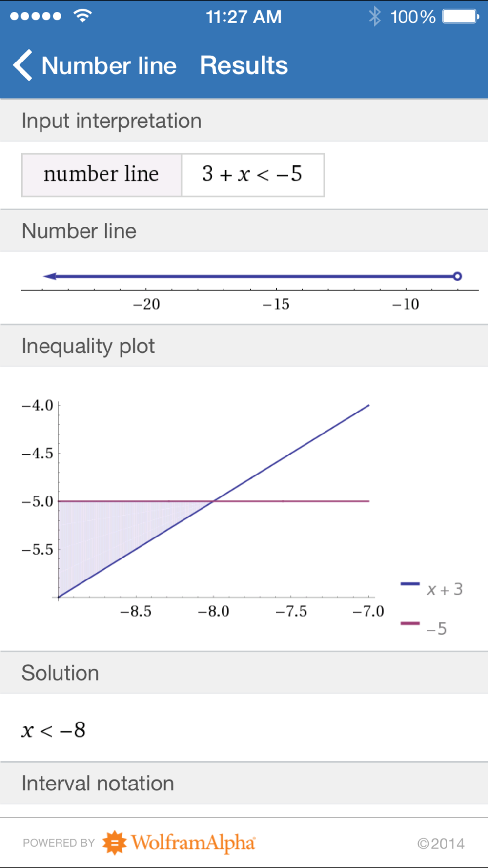Tap the magenta −5 legend swatch
This screenshot has height=868, width=488.
click(x=410, y=623)
